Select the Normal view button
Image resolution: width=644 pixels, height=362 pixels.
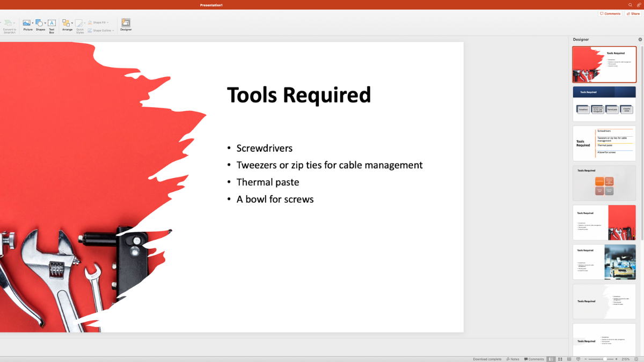(x=551, y=359)
